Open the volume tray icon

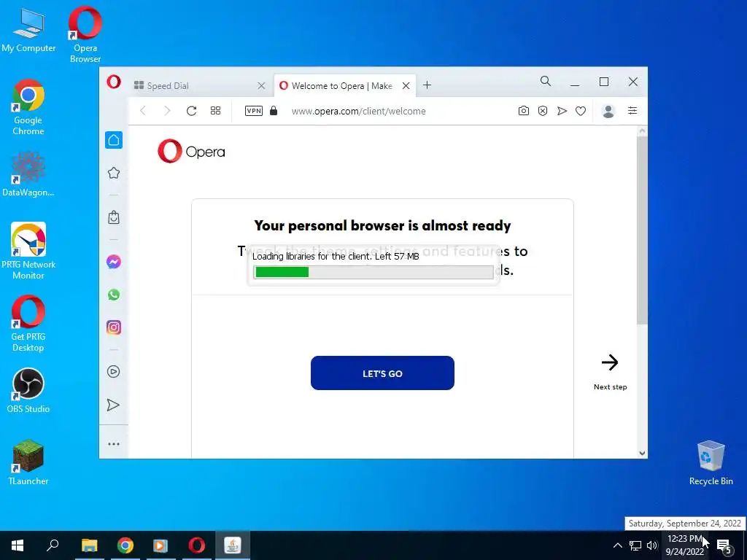652,545
